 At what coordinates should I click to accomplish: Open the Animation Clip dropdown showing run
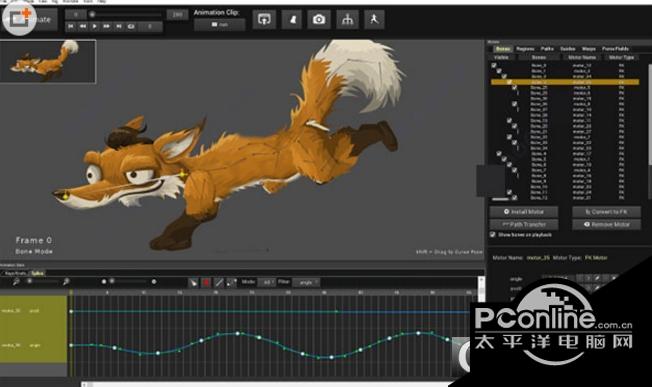220,25
